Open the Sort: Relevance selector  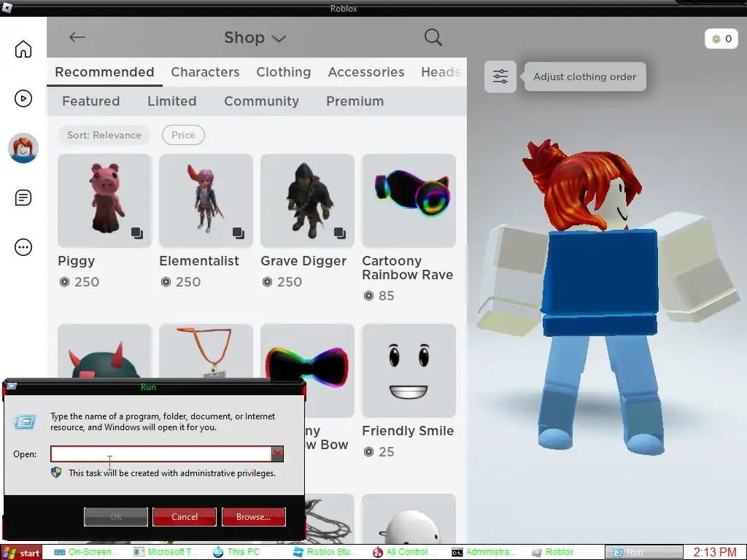point(104,135)
